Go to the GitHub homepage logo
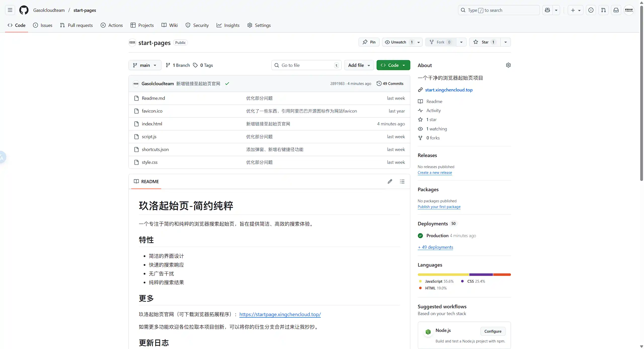This screenshot has height=349, width=644. (24, 10)
